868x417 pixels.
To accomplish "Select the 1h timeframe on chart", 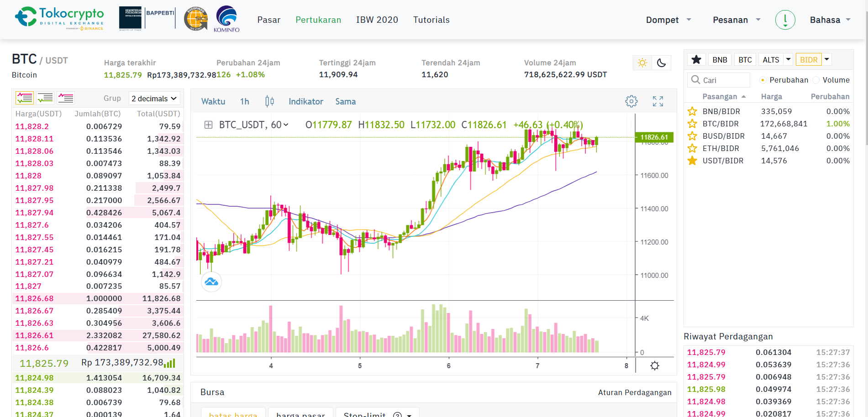I will [x=244, y=102].
